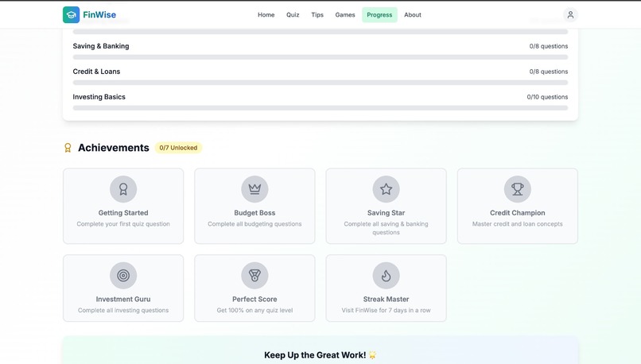Click the Getting Started card title
Viewport: 641px width, 364px height.
coord(123,213)
